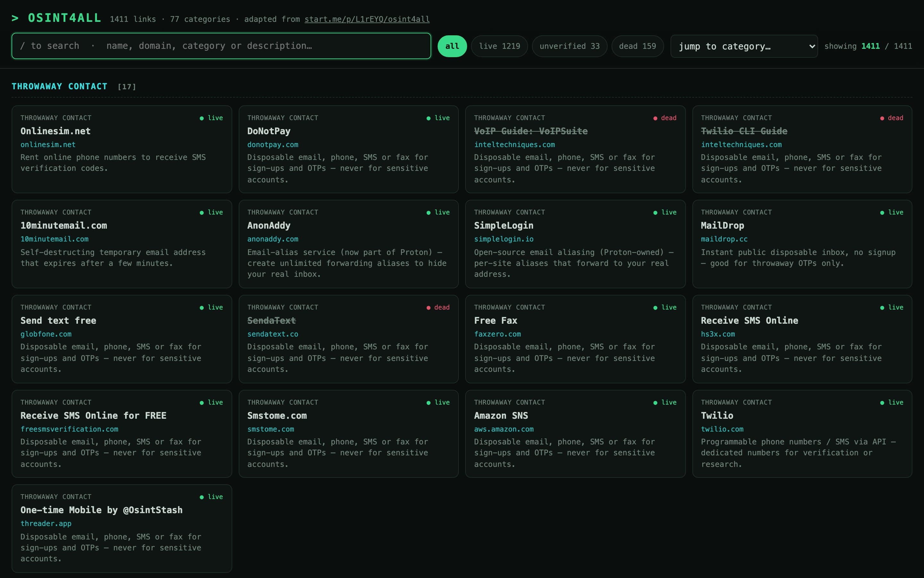Click the SimpleLogin 'Open-source email aliasing' description

click(x=574, y=263)
